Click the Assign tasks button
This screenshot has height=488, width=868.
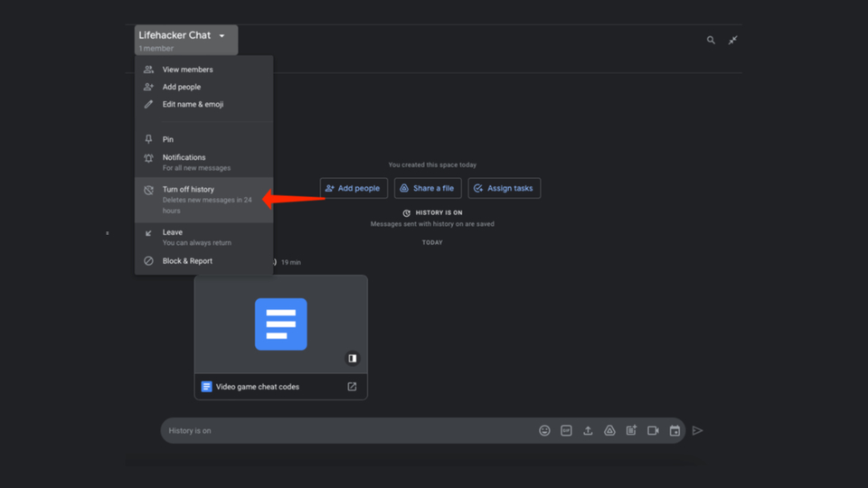pyautogui.click(x=505, y=188)
